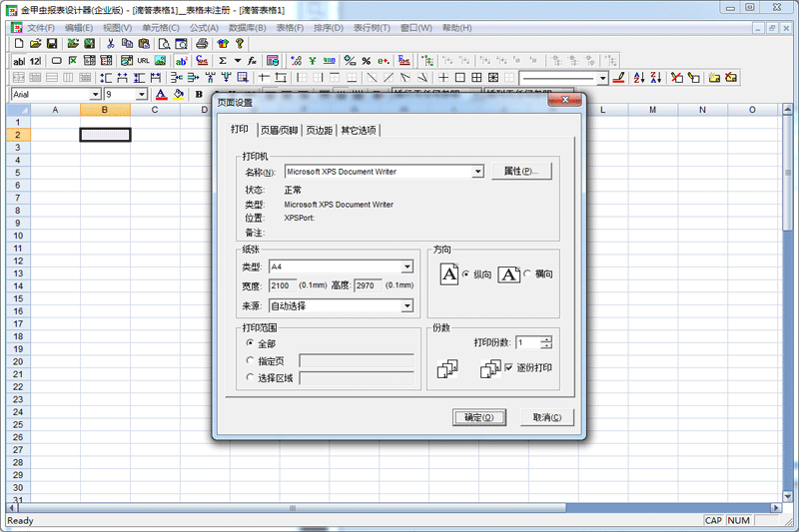The width and height of the screenshot is (799, 532).
Task: Click the fill color paint bucket
Action: [179, 94]
